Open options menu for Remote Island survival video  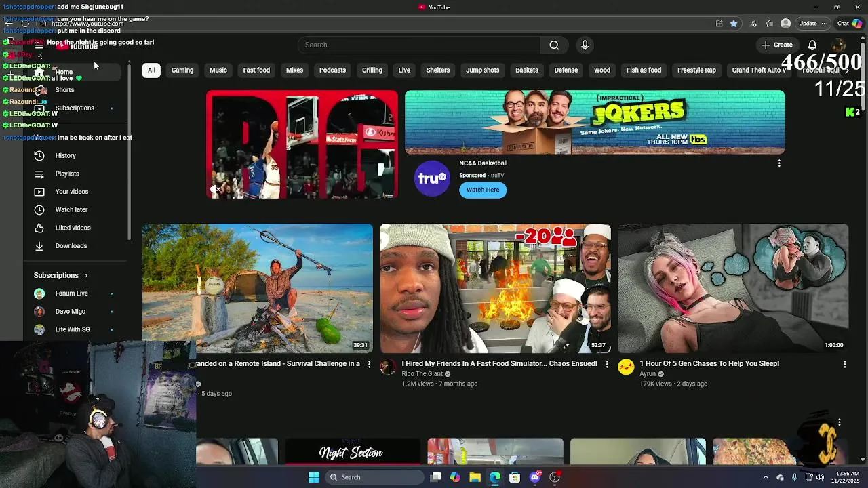pos(369,364)
